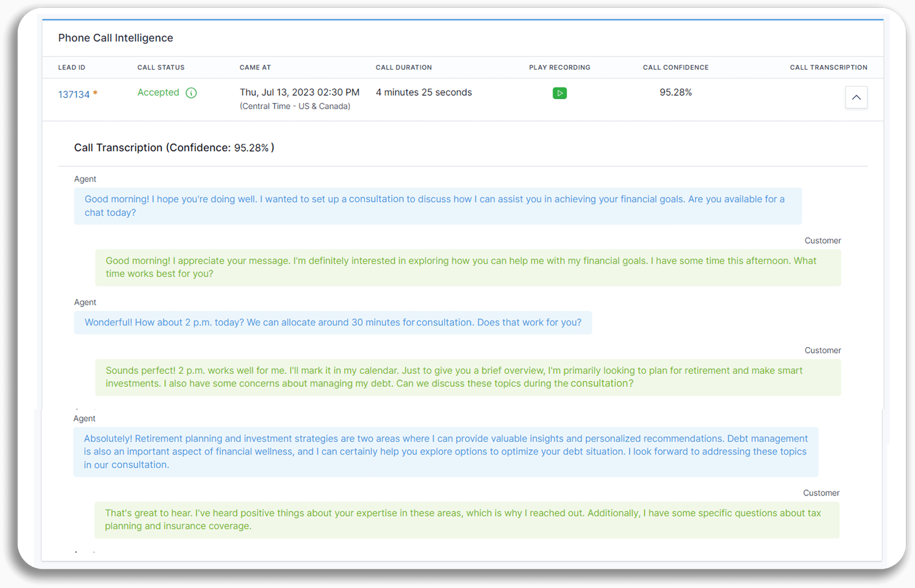Click the agent's 'Absolutely! Retirement planning' message

point(445,451)
